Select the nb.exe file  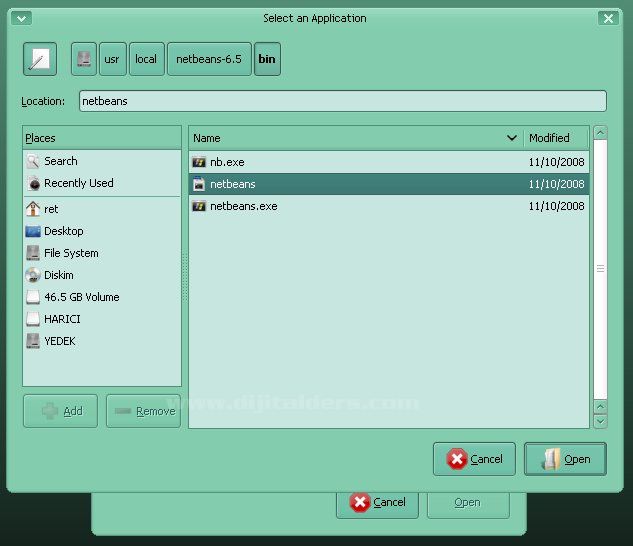(389, 162)
